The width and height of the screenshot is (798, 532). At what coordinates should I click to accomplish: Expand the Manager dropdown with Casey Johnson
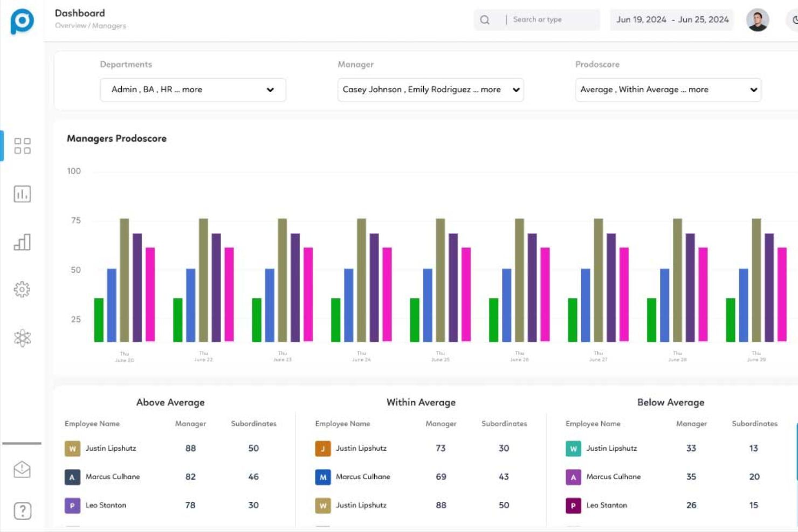430,89
